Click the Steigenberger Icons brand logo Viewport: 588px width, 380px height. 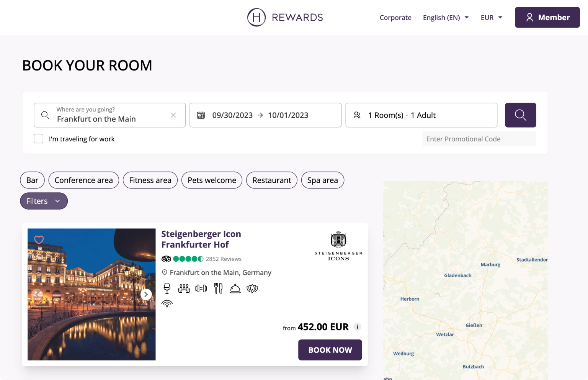point(338,246)
